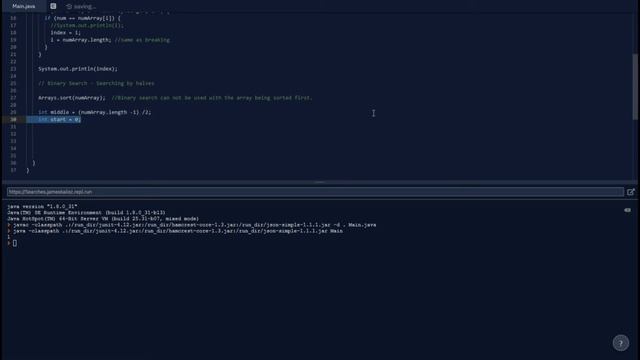Click line number 30 in gutter

[13, 120]
